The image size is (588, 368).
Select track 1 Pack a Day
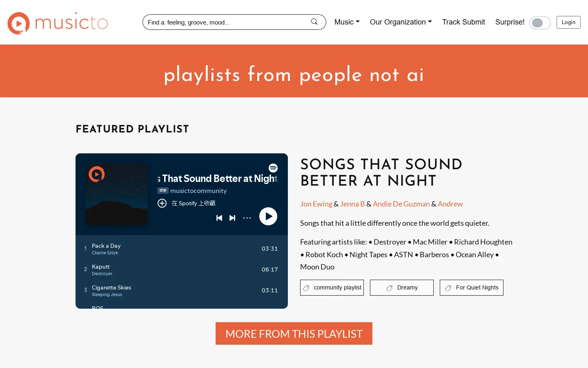(x=182, y=249)
